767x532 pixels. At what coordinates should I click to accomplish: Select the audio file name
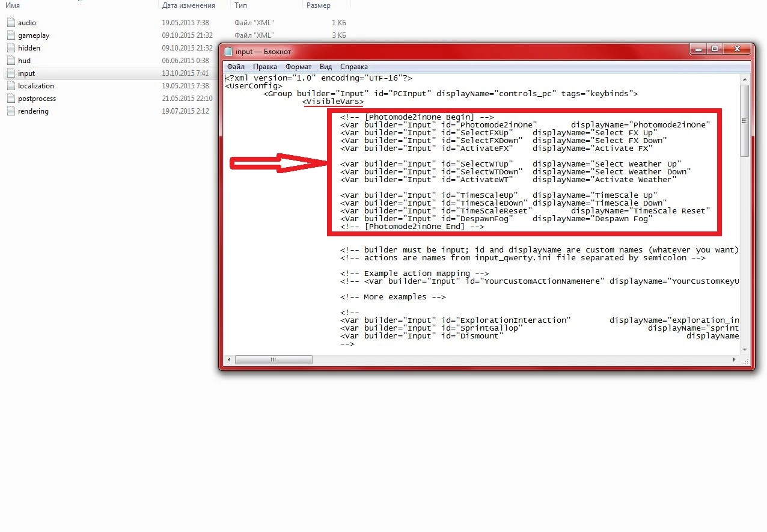(27, 23)
